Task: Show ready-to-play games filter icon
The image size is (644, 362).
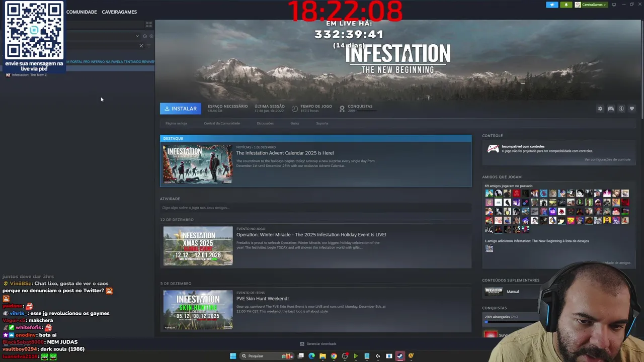Action: click(x=151, y=36)
